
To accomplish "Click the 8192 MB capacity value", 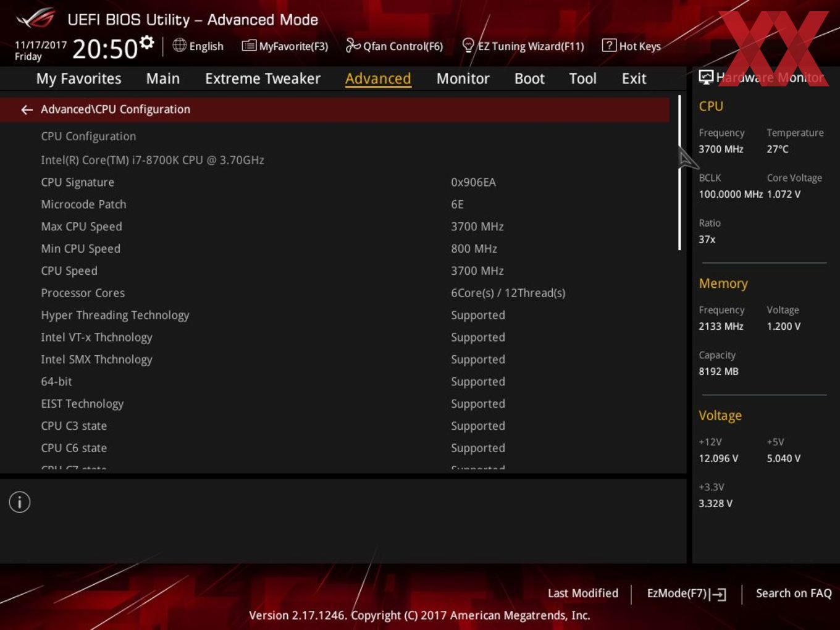I will 718,371.
